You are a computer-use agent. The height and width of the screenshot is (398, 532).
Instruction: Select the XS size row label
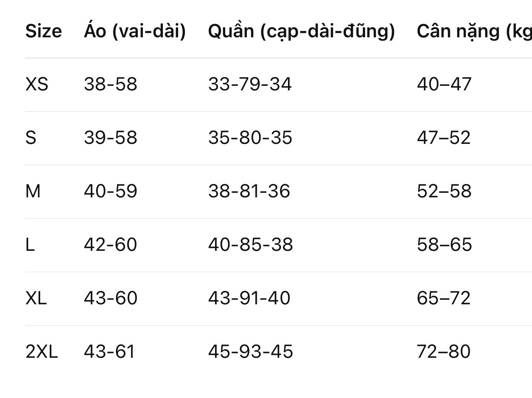click(37, 85)
